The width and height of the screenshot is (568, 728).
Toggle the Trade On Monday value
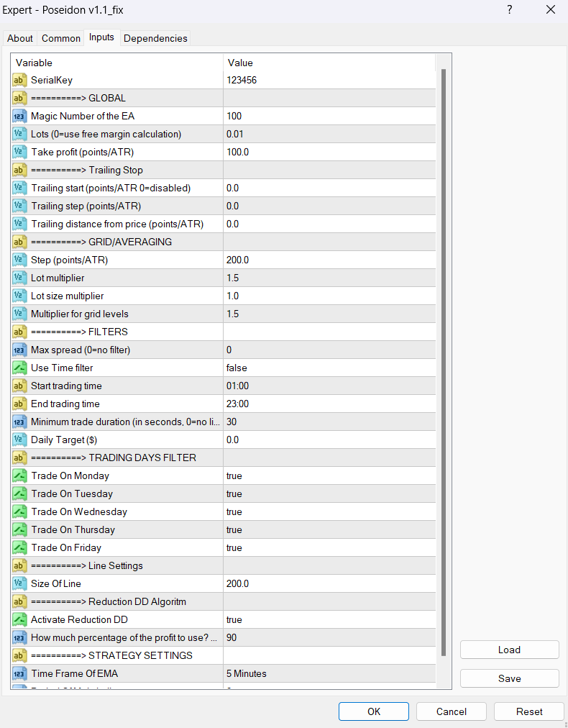pos(329,476)
